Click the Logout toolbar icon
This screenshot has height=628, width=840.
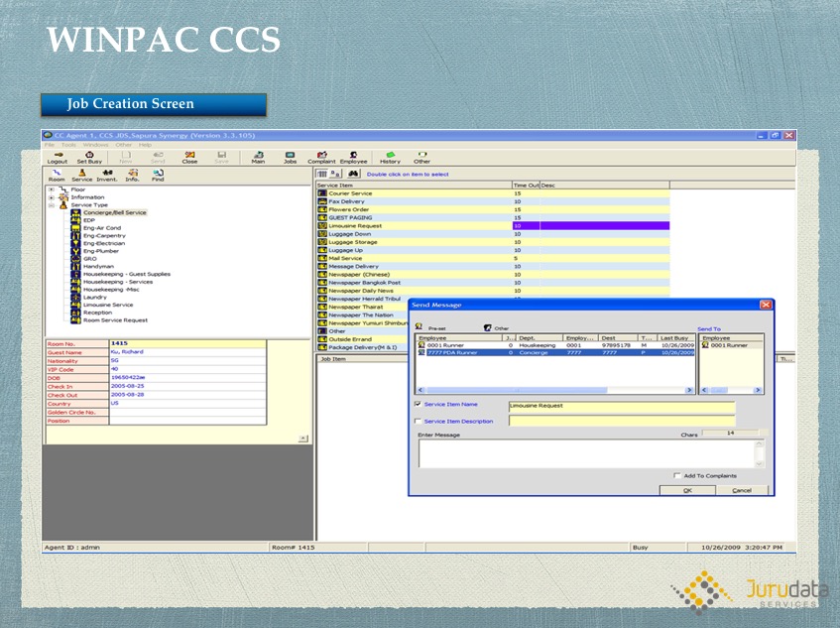click(58, 157)
